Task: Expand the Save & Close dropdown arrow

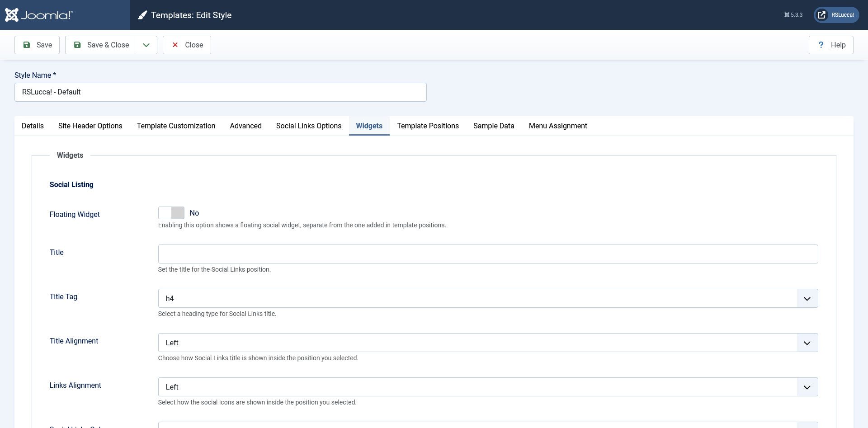Action: (x=146, y=45)
